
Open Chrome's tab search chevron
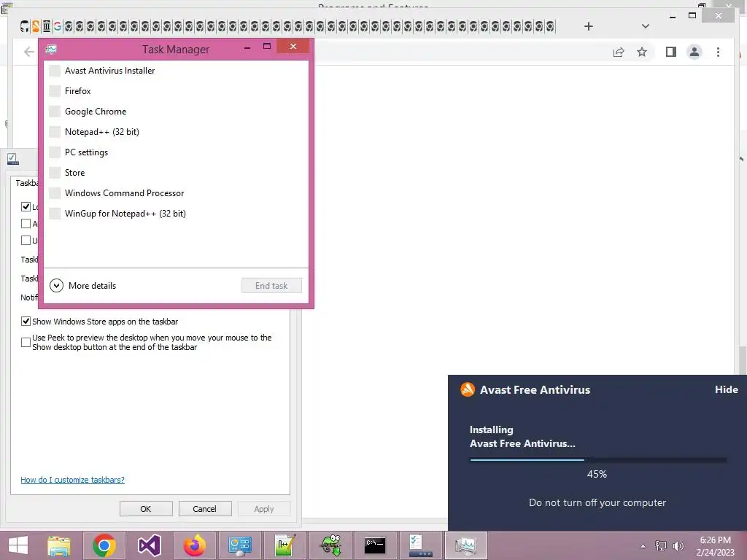point(645,26)
